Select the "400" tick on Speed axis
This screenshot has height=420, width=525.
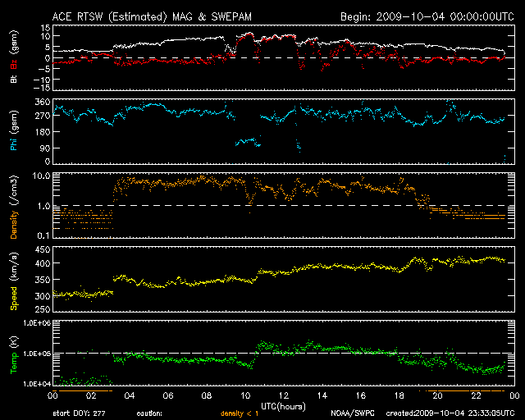pos(43,263)
